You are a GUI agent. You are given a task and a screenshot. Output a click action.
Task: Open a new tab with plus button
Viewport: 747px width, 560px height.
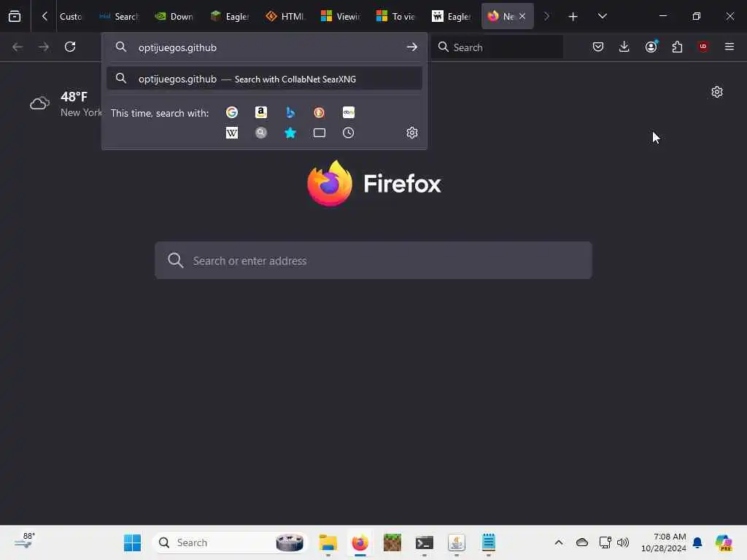click(x=573, y=17)
